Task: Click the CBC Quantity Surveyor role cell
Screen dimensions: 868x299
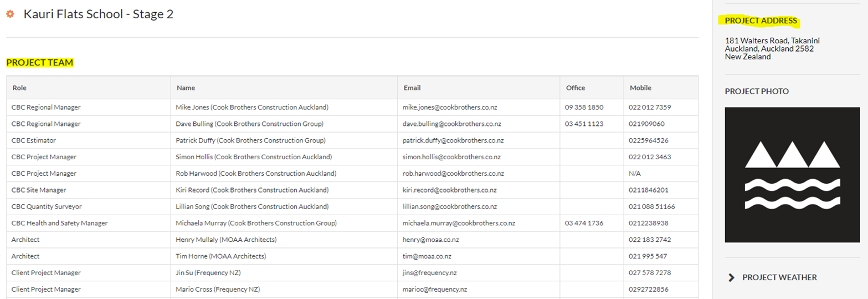Action: click(x=89, y=207)
